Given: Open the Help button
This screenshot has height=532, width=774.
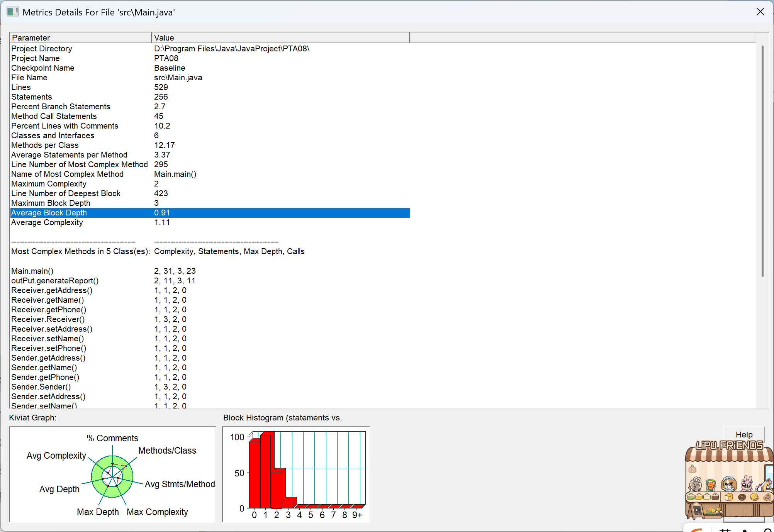Looking at the screenshot, I should pyautogui.click(x=744, y=434).
